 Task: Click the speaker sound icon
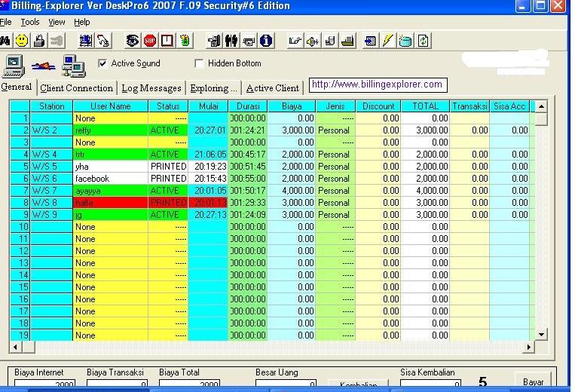313,41
